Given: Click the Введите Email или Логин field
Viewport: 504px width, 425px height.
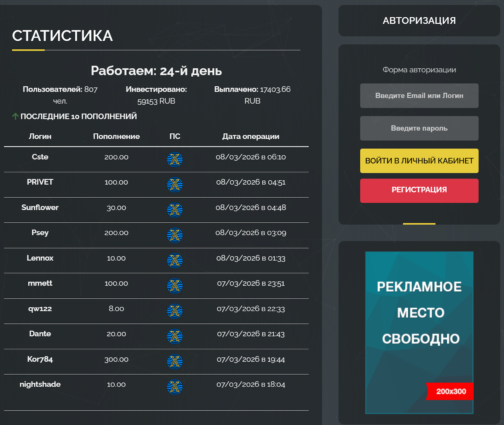Looking at the screenshot, I should pyautogui.click(x=419, y=96).
